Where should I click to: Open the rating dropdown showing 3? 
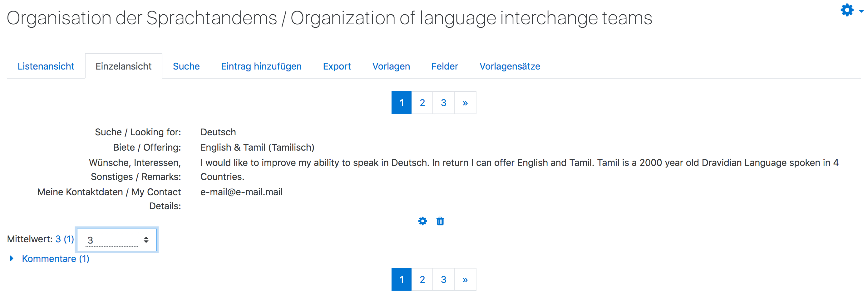tap(116, 240)
